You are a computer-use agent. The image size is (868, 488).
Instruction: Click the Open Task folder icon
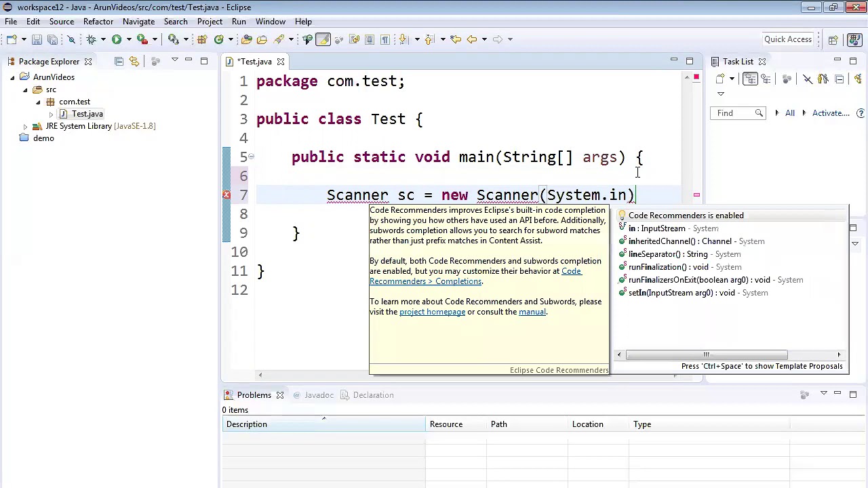[x=262, y=39]
